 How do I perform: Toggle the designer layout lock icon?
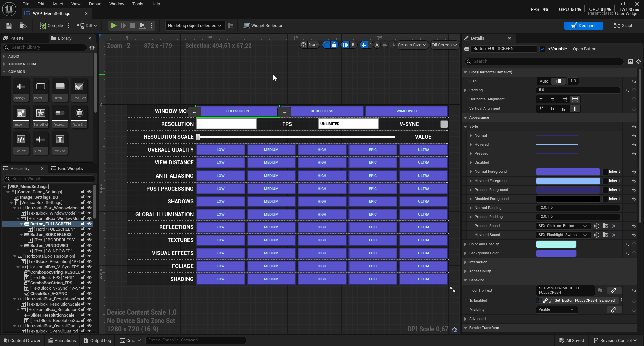tap(334, 45)
